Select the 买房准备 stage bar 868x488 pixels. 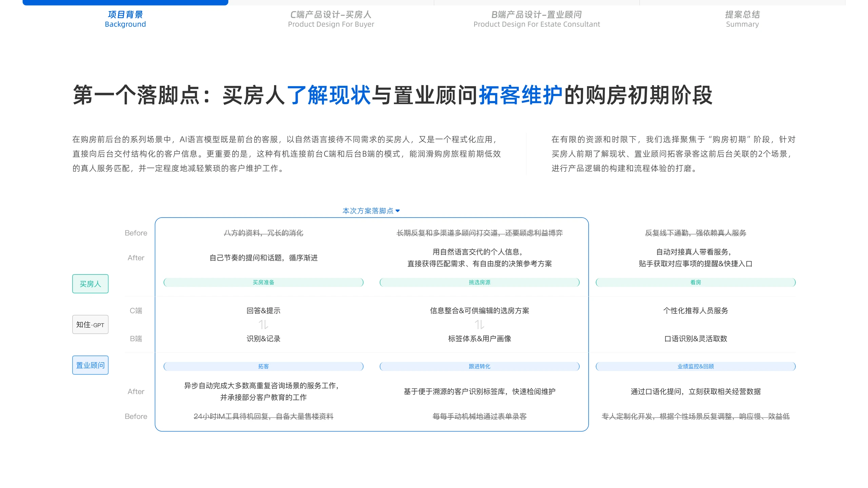pyautogui.click(x=263, y=282)
